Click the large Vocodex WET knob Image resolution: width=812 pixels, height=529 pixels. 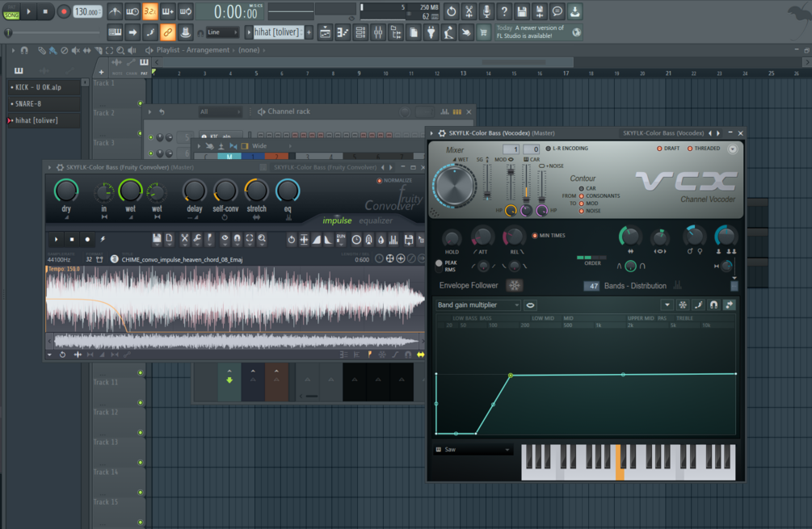click(x=454, y=186)
